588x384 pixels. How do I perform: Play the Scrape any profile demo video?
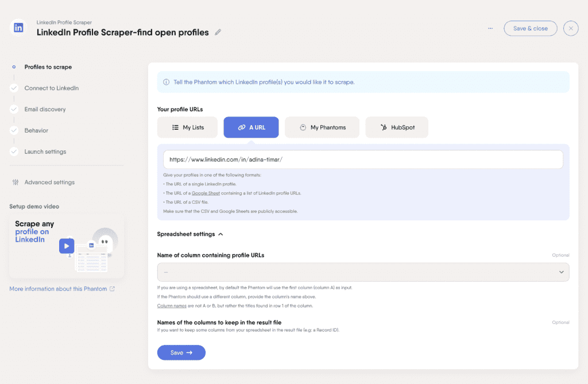click(x=67, y=246)
